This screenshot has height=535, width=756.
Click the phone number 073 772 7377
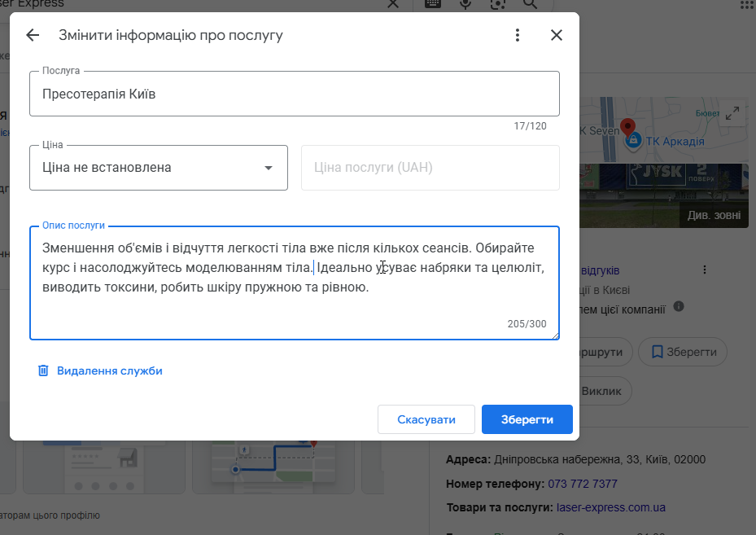click(x=583, y=484)
